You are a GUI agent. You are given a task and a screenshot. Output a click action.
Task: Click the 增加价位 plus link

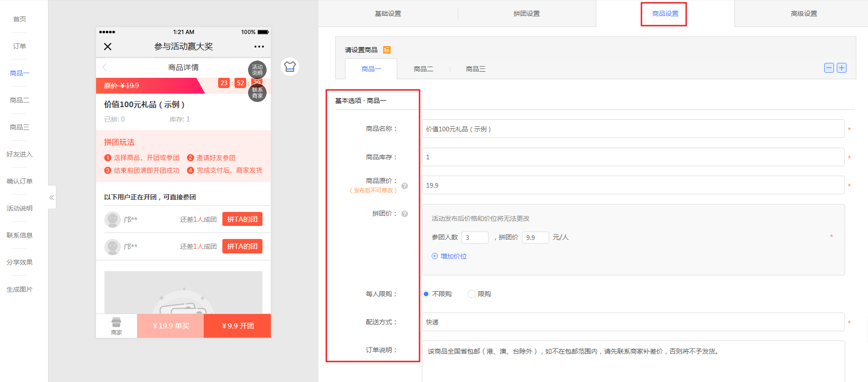pos(449,256)
